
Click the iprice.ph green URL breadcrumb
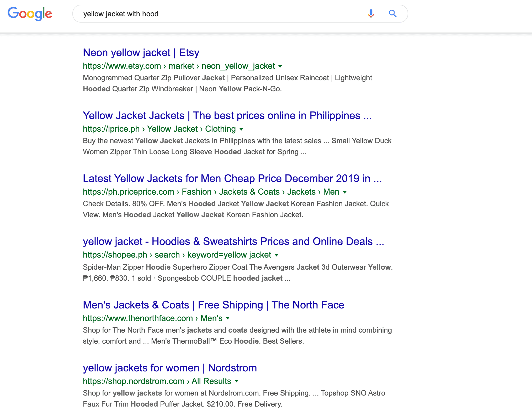tap(159, 129)
